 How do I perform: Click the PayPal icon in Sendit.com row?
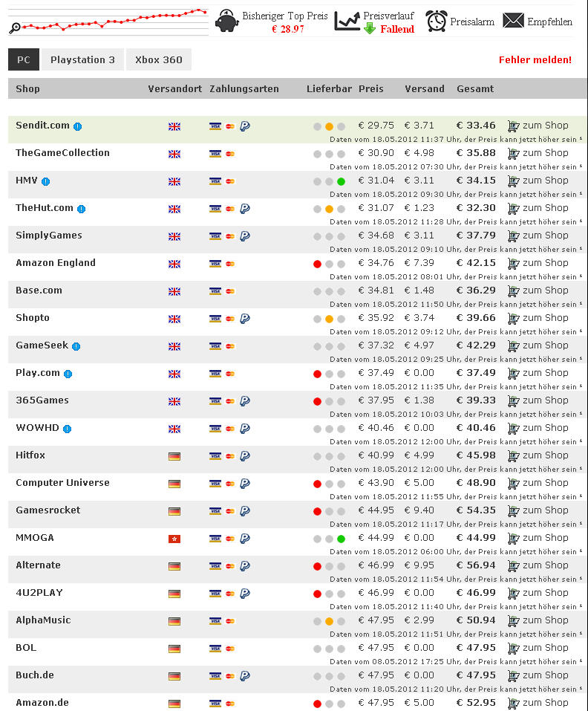coord(244,126)
